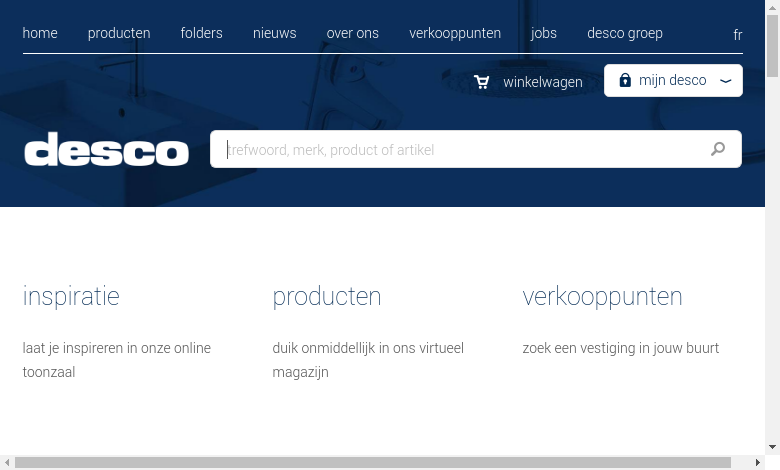Click the verkooppunten heading in content
This screenshot has height=470, width=780.
click(x=602, y=296)
